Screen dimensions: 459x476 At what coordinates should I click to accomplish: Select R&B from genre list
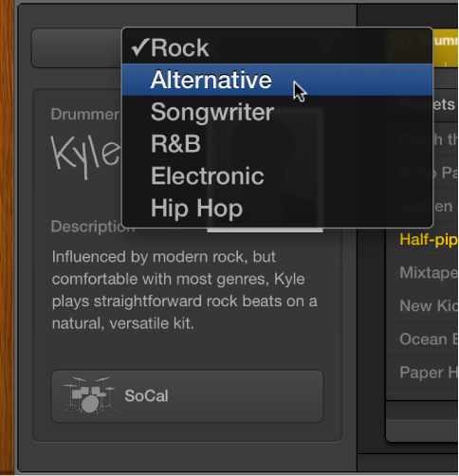pos(277,144)
